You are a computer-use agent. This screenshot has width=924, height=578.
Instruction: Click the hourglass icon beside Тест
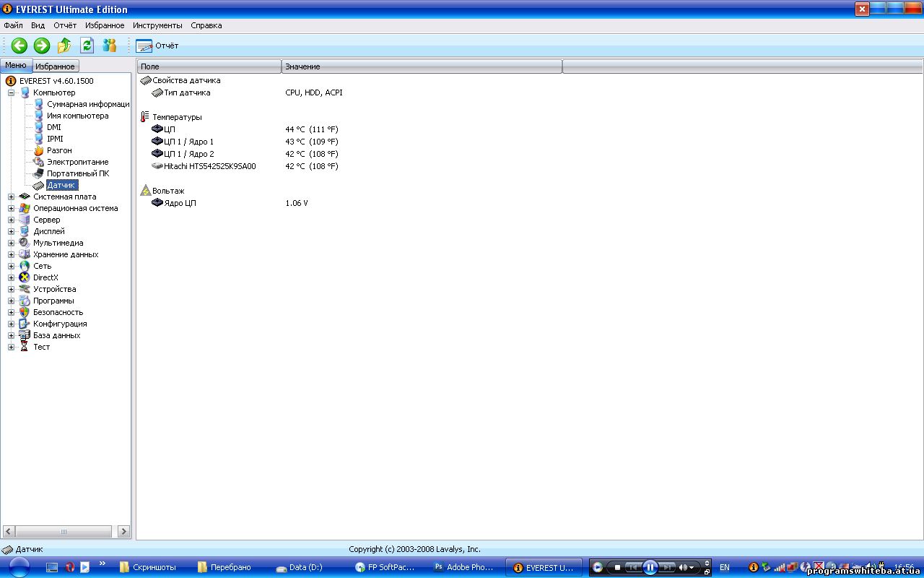(x=25, y=347)
